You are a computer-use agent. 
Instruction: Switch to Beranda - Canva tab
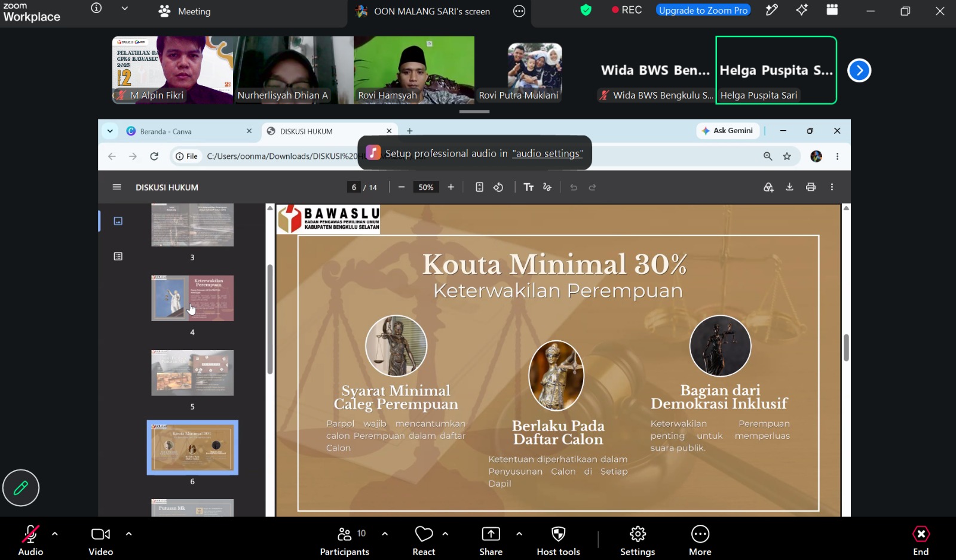tap(189, 131)
